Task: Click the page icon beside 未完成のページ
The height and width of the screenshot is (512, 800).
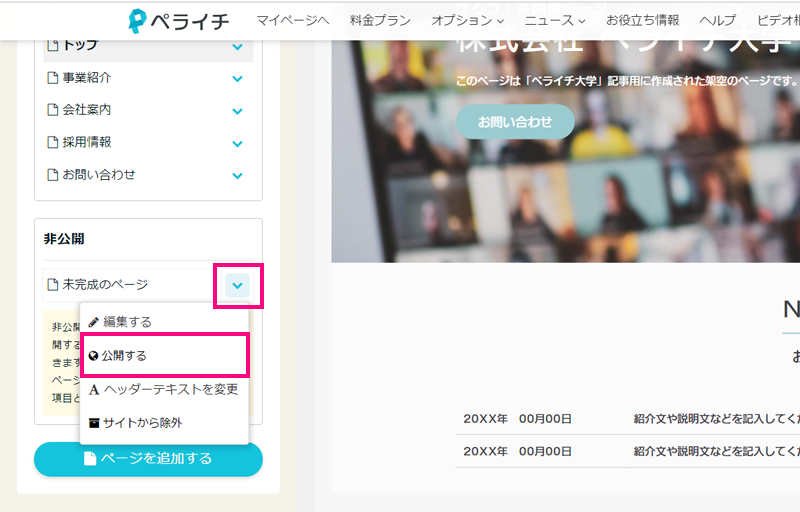Action: coord(53,285)
